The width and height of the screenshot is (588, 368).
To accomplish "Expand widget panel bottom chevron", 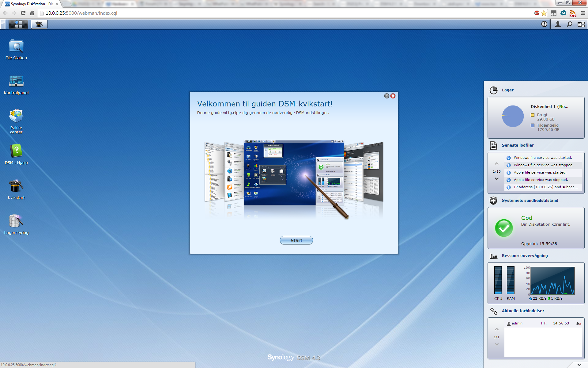I will 579,365.
